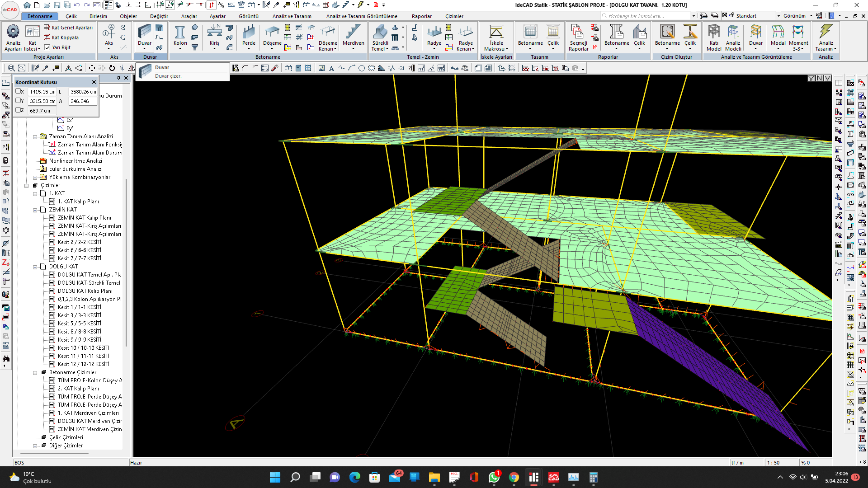Open Google Chrome from the taskbar
The height and width of the screenshot is (488, 868).
(x=514, y=477)
